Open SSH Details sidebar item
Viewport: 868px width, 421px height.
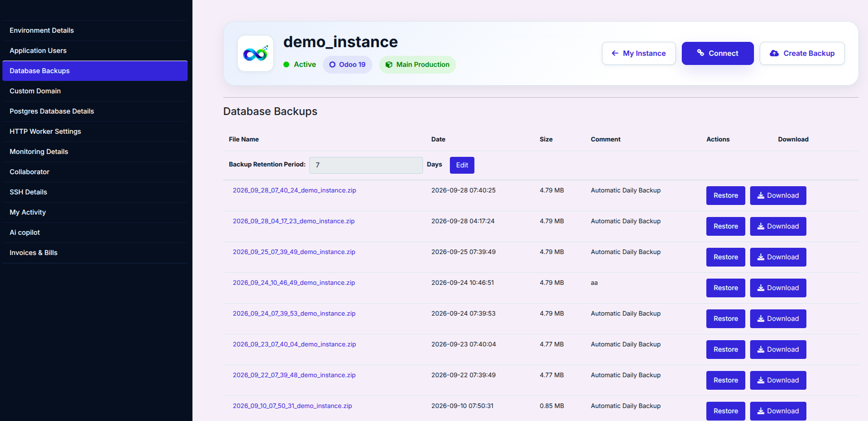(x=95, y=192)
